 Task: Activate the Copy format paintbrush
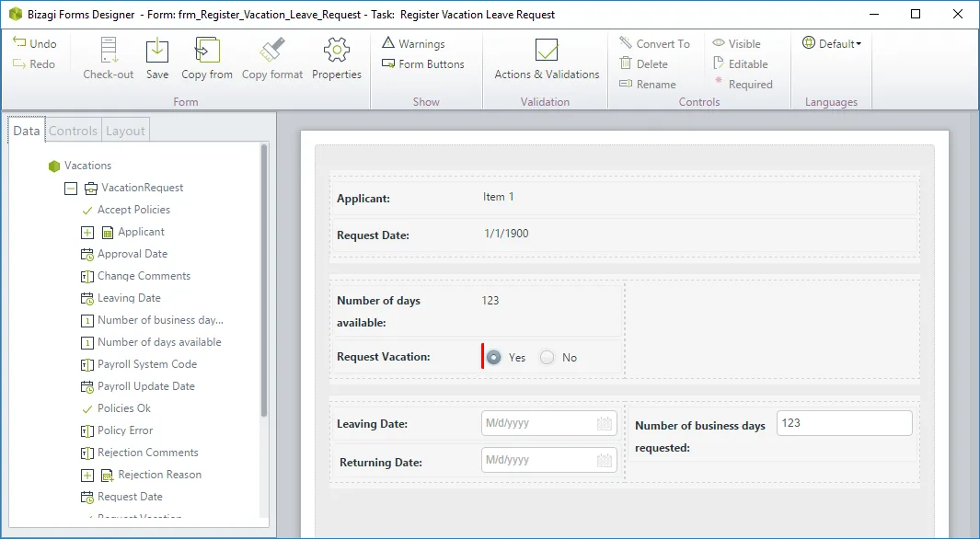click(x=272, y=50)
